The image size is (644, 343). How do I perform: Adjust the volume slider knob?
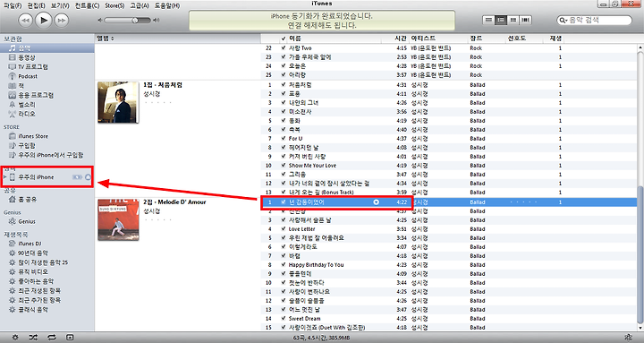[135, 21]
